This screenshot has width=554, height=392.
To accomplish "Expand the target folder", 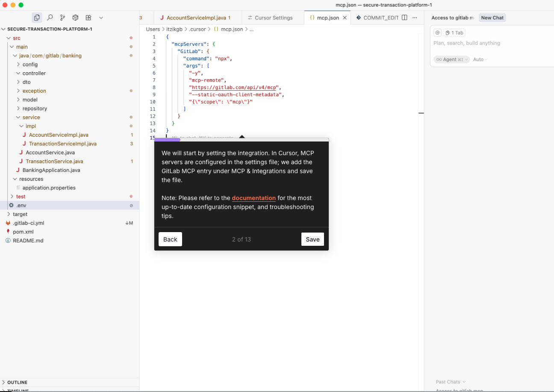I will [x=20, y=214].
